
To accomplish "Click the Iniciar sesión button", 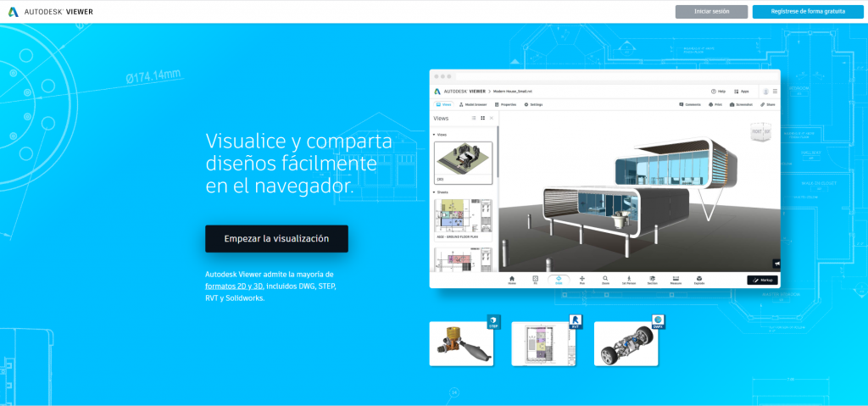I will (x=711, y=12).
